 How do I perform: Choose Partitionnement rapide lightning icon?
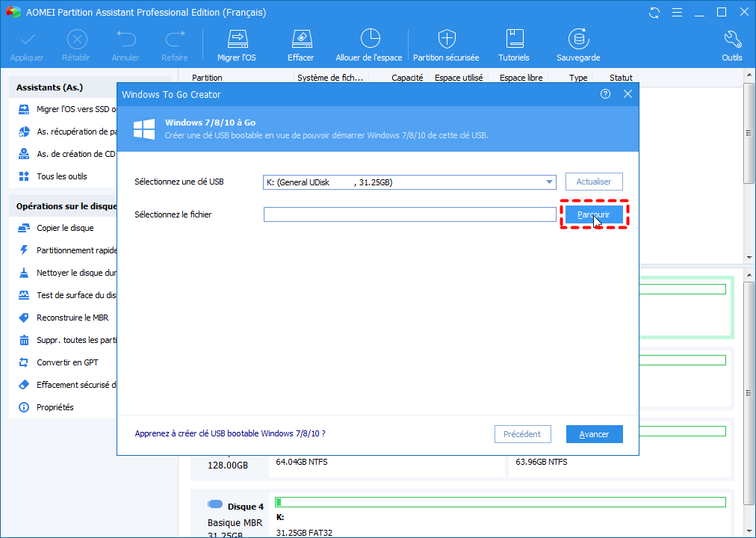[24, 250]
